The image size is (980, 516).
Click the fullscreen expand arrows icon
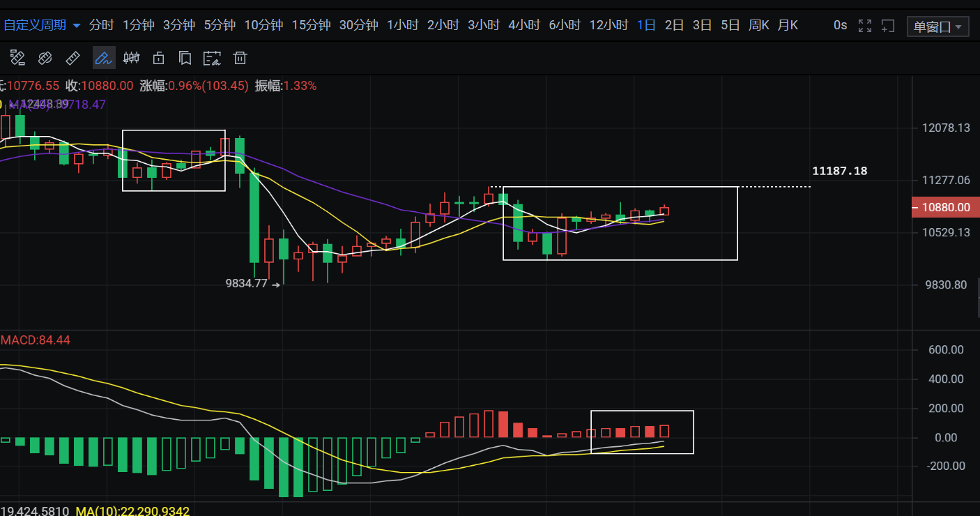865,26
